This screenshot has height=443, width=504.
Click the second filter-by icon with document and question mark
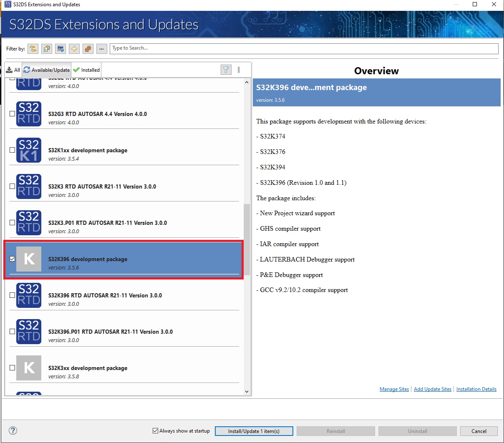click(x=47, y=49)
